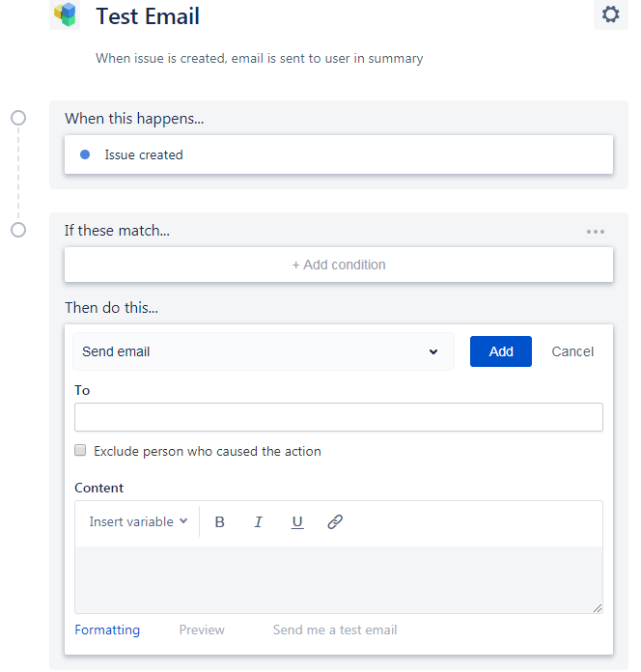This screenshot has width=641, height=672.
Task: Expand the Insert variable dropdown
Action: click(x=138, y=521)
